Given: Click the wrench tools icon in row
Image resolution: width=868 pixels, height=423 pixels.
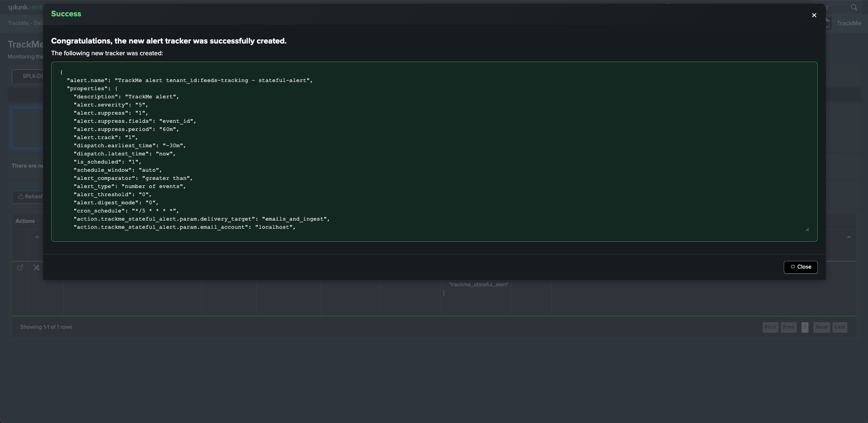Looking at the screenshot, I should 37,268.
